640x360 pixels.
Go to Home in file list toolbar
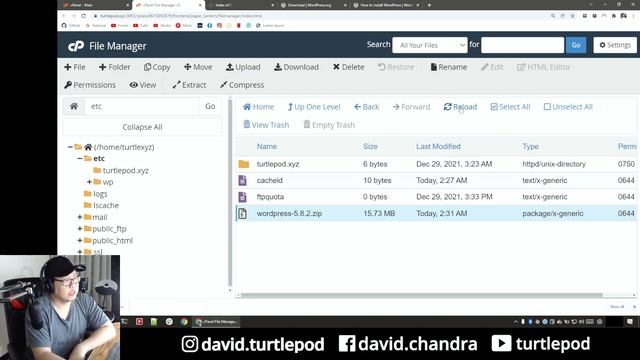258,107
